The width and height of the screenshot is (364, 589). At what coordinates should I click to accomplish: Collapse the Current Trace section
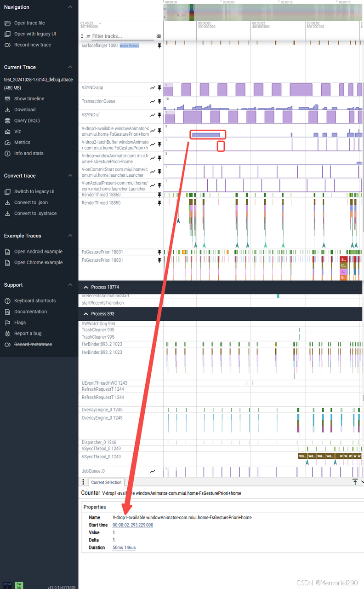[70, 67]
